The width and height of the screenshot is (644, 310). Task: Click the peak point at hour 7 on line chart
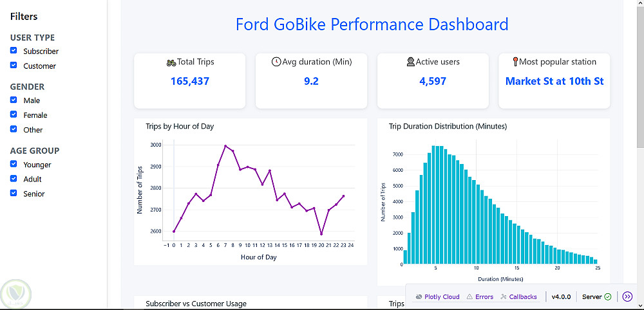[x=225, y=146]
